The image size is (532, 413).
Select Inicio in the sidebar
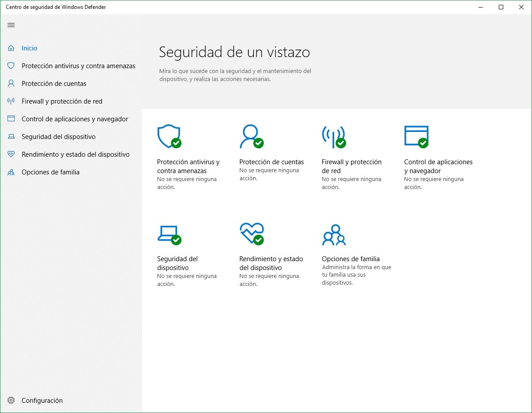[30, 48]
